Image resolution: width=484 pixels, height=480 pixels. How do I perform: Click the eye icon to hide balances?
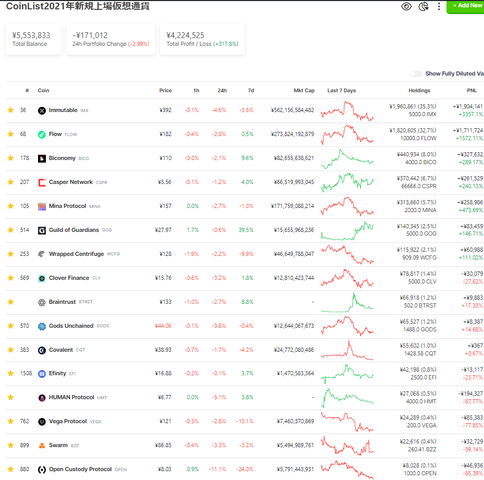pyautogui.click(x=406, y=6)
